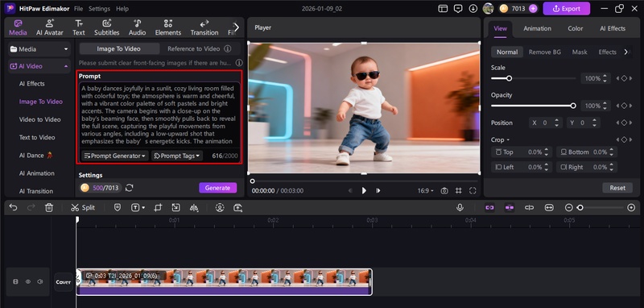Image resolution: width=644 pixels, height=308 pixels.
Task: Lock the video track
Action: click(15, 281)
